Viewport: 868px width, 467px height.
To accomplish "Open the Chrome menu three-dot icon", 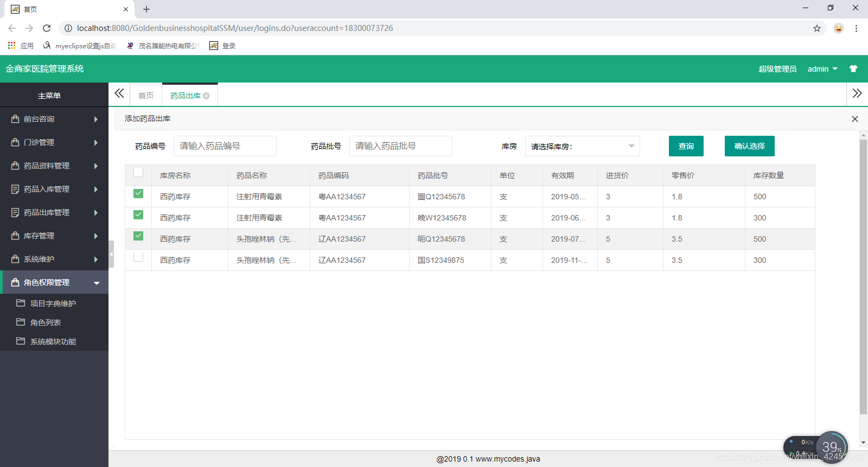I will 856,28.
